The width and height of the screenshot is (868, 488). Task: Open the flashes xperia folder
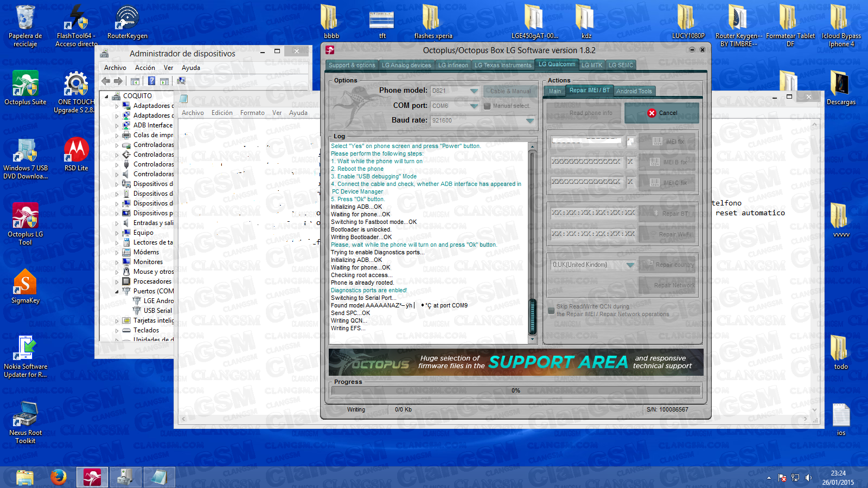pos(433,22)
